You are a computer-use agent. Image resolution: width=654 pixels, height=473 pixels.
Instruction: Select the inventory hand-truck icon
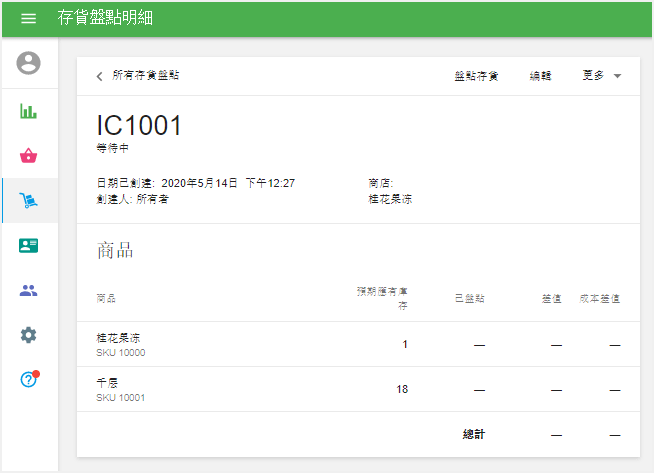[x=29, y=200]
